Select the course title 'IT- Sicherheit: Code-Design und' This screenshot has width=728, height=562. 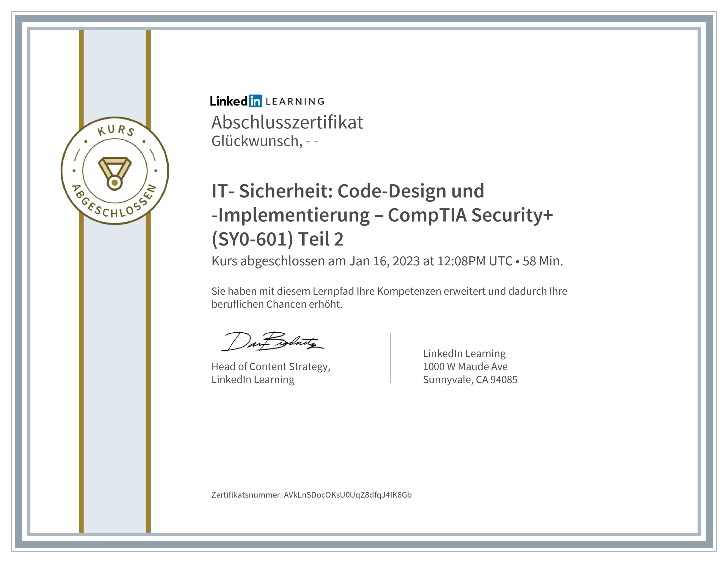point(348,191)
